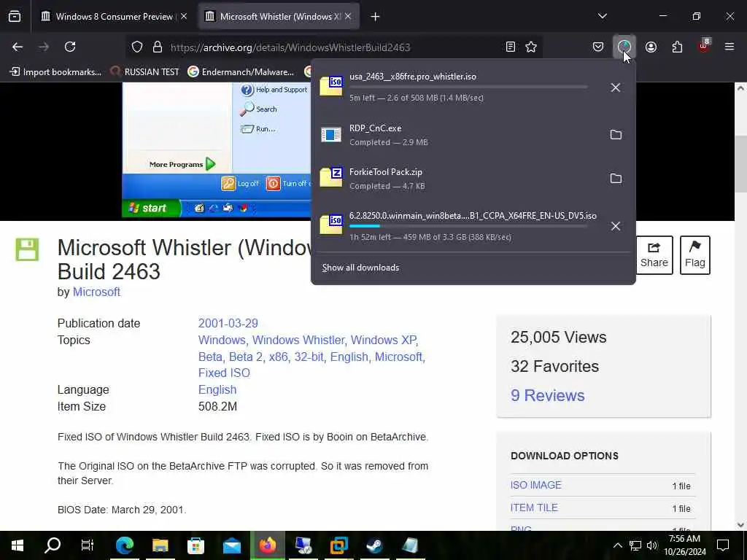747x560 pixels.
Task: Show RDP_CnC.exe in folder
Action: click(x=616, y=135)
